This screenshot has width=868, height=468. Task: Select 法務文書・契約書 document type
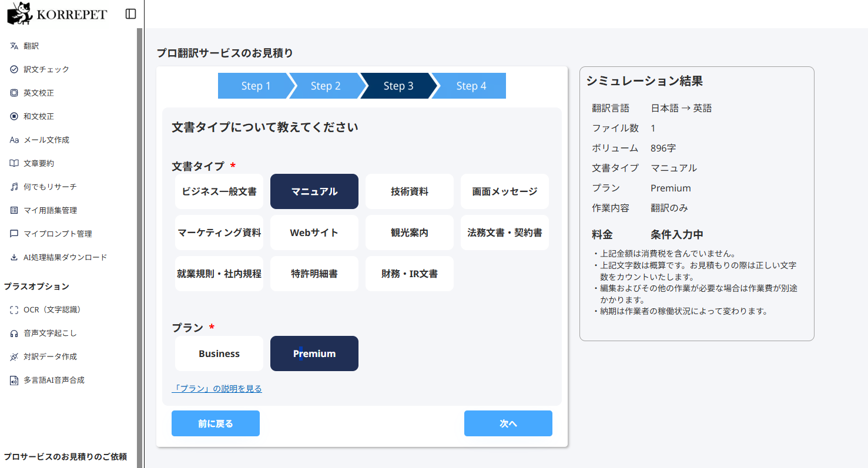coord(505,233)
